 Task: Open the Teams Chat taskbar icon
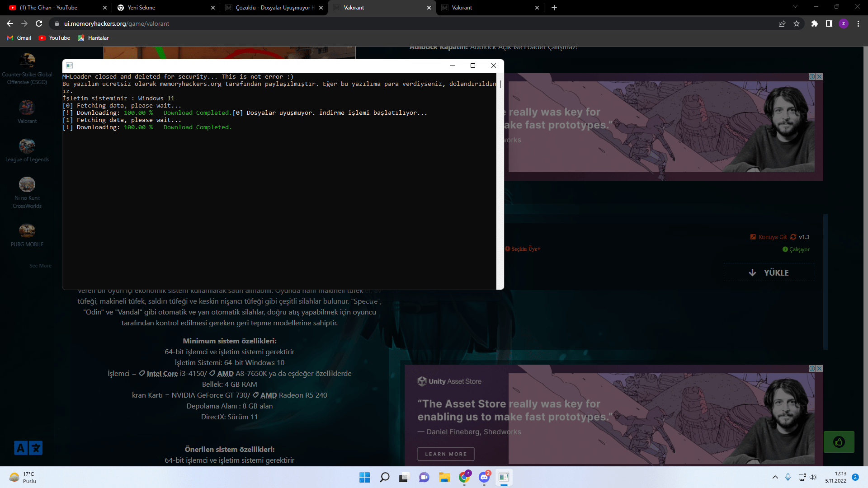click(424, 477)
